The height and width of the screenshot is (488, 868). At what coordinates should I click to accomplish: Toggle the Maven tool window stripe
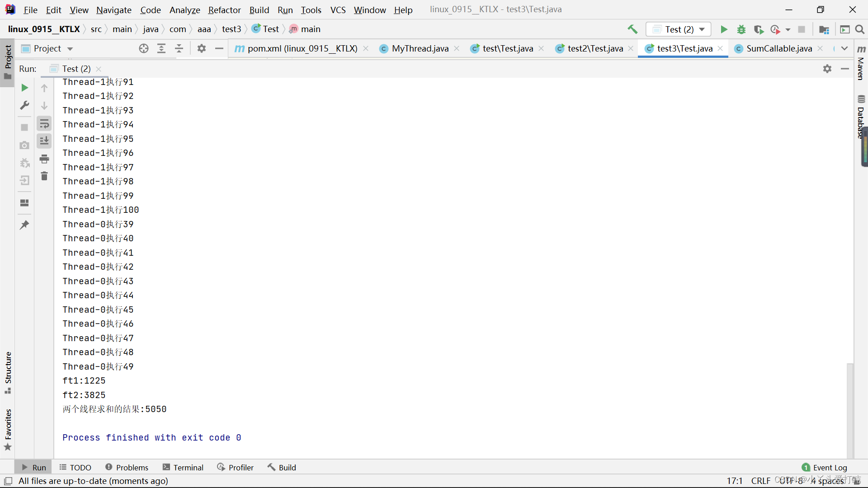click(x=861, y=62)
